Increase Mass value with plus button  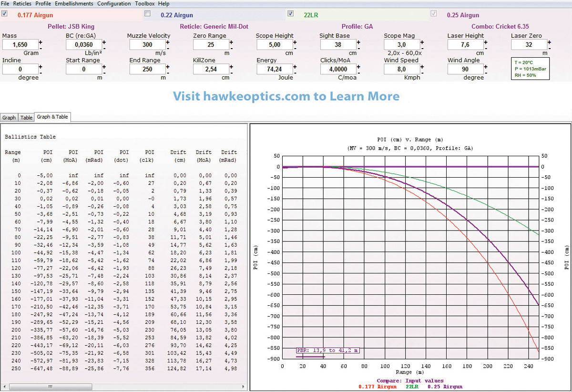pos(40,42)
